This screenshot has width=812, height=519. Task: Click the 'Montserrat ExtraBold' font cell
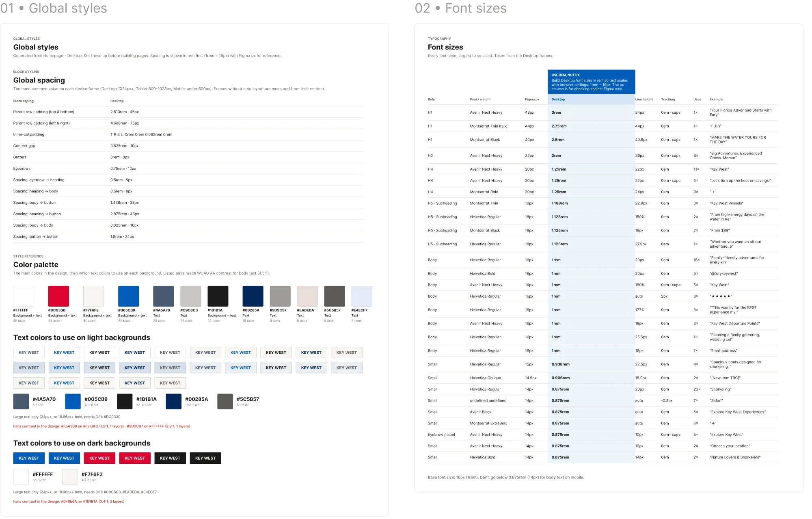pos(489,424)
